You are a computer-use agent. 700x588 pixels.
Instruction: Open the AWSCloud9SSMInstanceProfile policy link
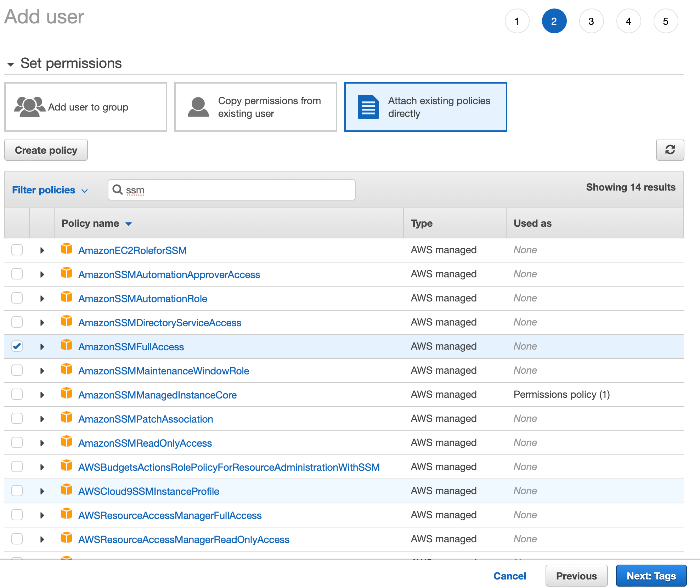[x=149, y=491]
